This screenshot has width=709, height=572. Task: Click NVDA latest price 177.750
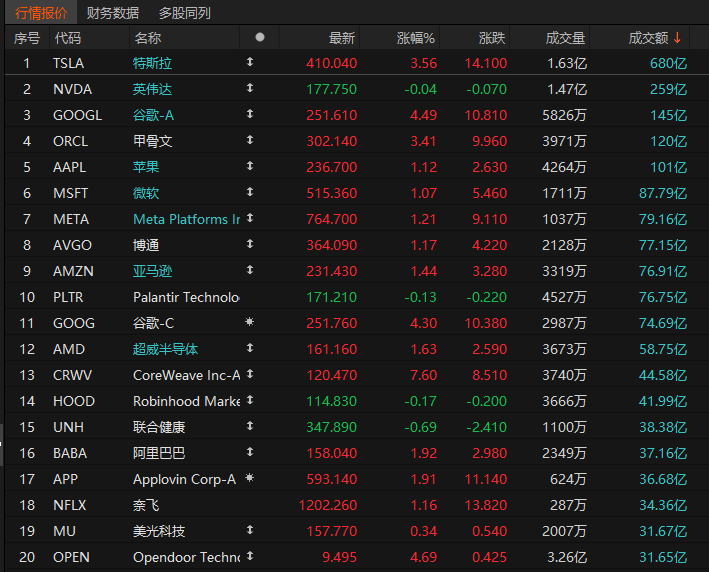coord(331,89)
